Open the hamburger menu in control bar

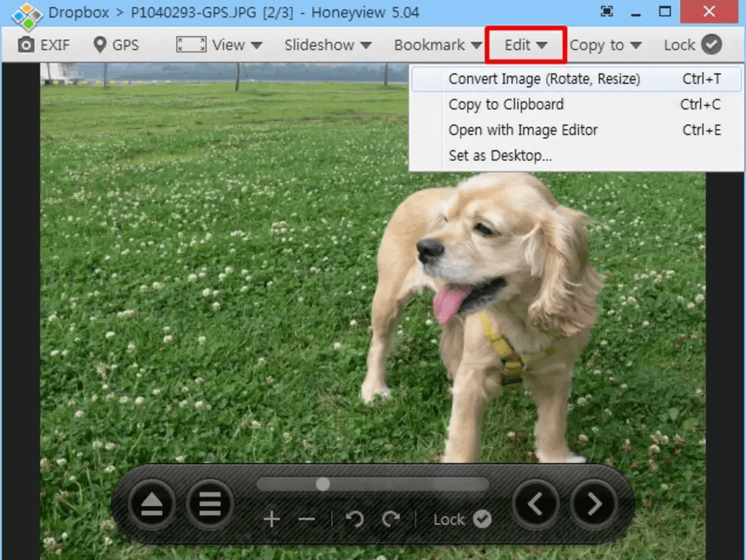click(x=210, y=504)
